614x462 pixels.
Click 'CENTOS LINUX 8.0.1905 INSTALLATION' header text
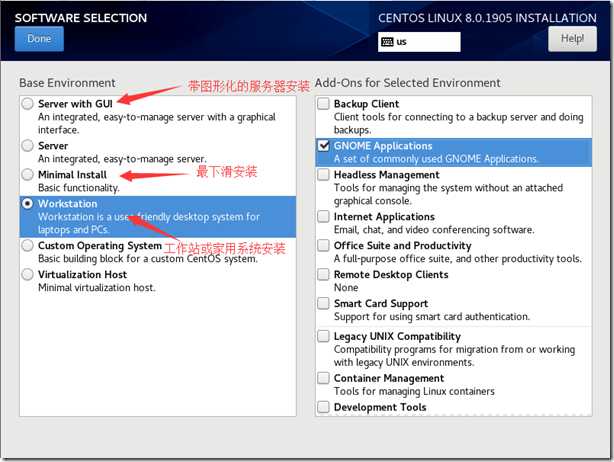coord(487,18)
